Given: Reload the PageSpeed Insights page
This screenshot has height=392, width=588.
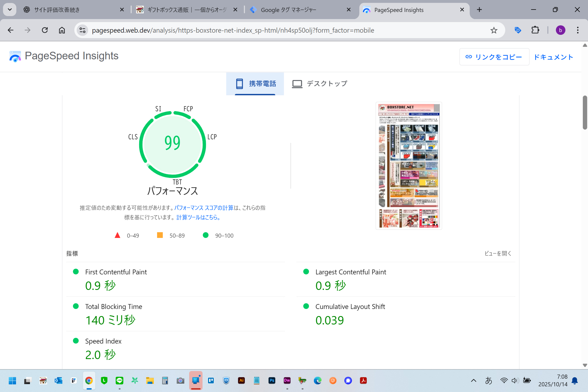Looking at the screenshot, I should coord(45,30).
